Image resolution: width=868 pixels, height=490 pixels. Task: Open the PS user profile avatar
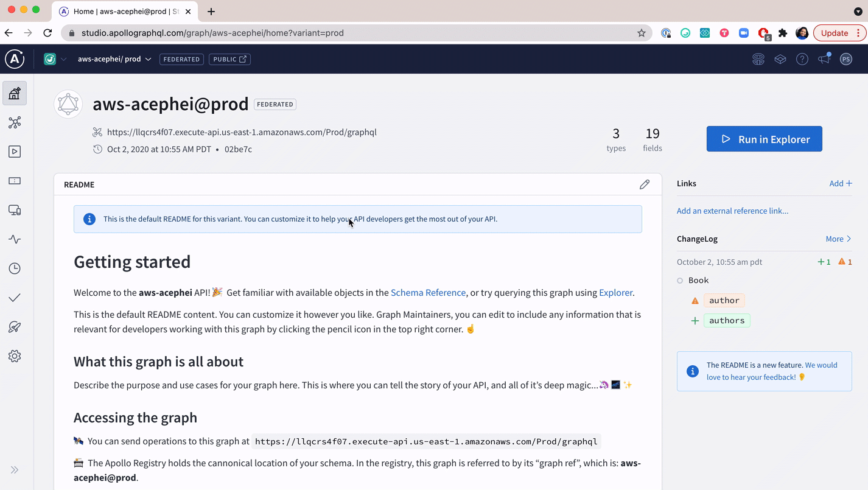click(x=846, y=59)
